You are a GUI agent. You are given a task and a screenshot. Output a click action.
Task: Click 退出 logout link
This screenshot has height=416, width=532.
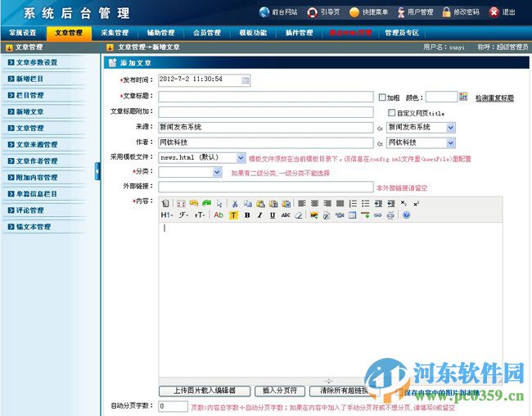click(503, 12)
